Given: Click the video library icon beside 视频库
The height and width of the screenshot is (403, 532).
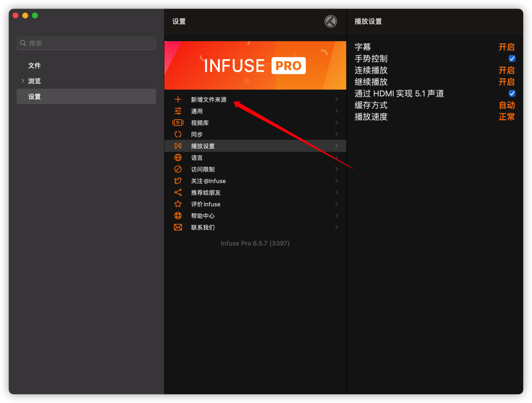Looking at the screenshot, I should point(178,123).
